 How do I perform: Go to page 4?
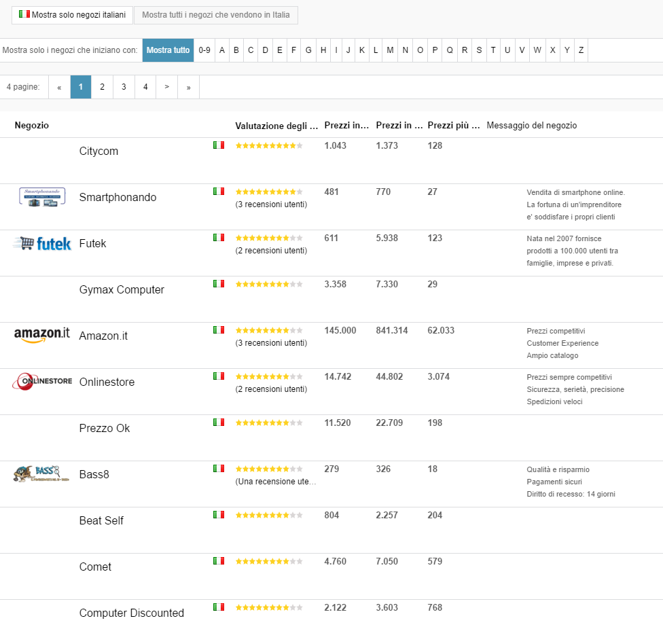point(145,87)
